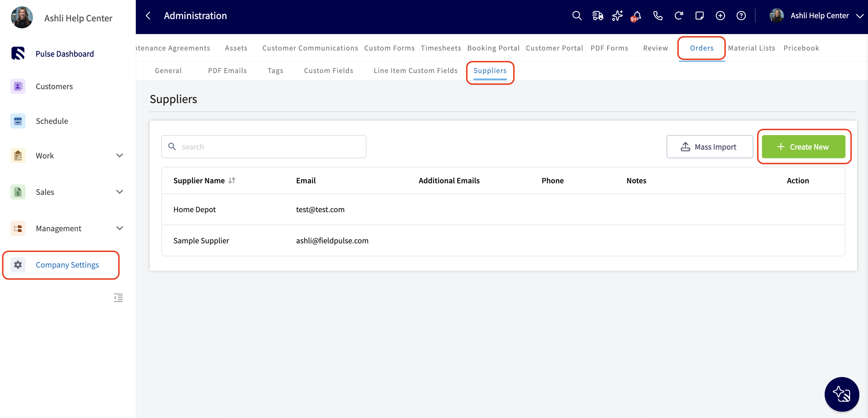Image resolution: width=868 pixels, height=418 pixels.
Task: Open the Customer Portal tab
Action: [x=554, y=48]
